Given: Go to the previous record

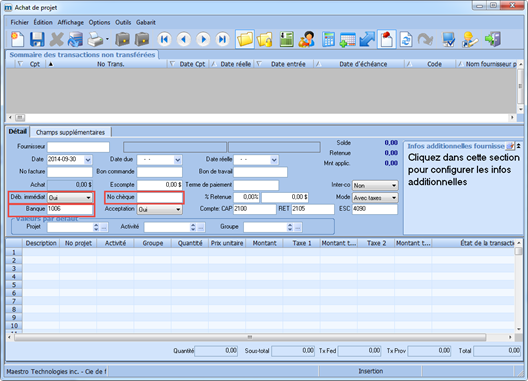Looking at the screenshot, I should click(x=184, y=39).
